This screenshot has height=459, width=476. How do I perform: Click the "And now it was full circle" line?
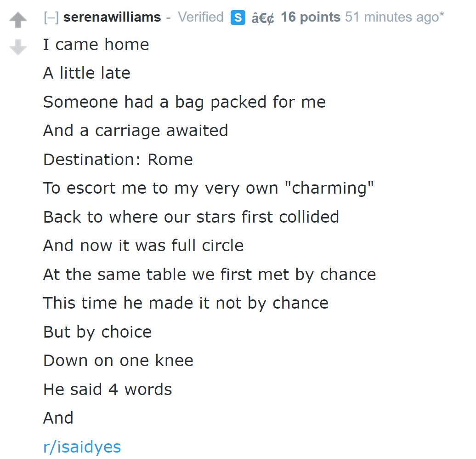(143, 245)
